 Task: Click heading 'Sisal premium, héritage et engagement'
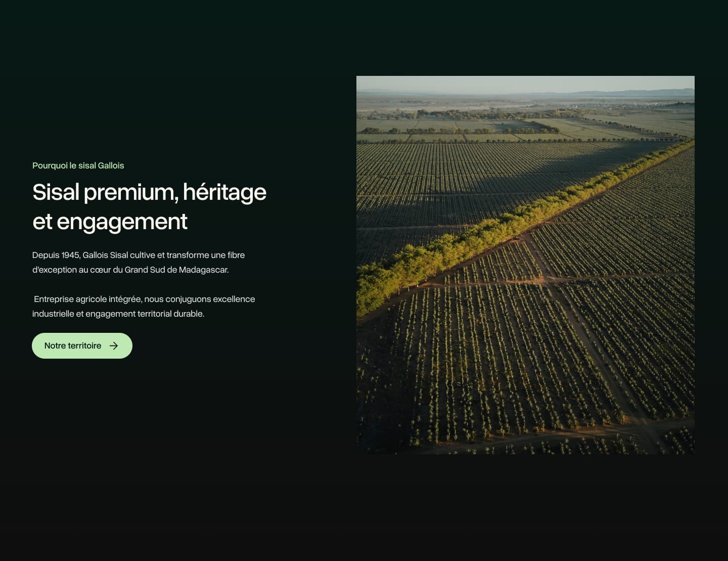149,206
